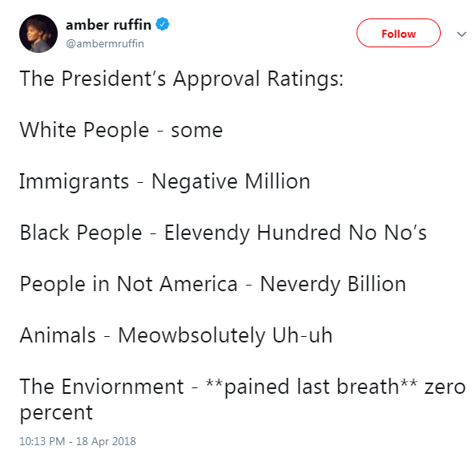Click the word "Immigrants" in the tweet
Screen dimensions: 476x454
click(75, 182)
